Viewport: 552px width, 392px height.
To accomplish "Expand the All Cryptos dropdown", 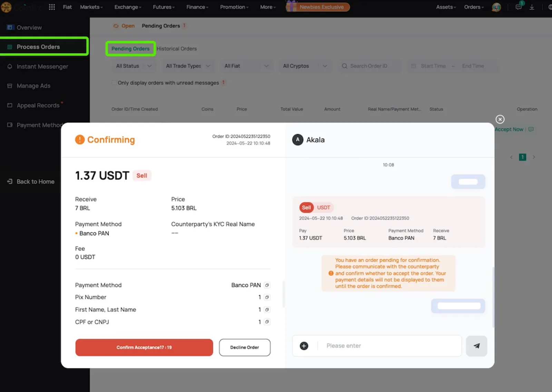I will coord(305,66).
